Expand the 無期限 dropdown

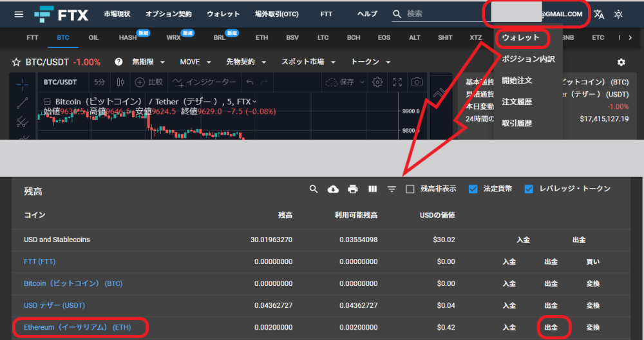[x=149, y=62]
